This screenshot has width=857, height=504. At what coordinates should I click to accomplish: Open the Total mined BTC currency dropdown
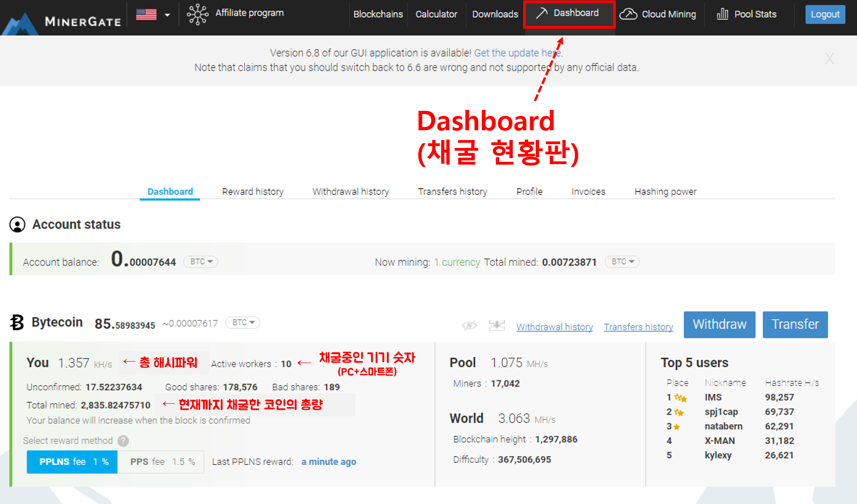click(622, 262)
